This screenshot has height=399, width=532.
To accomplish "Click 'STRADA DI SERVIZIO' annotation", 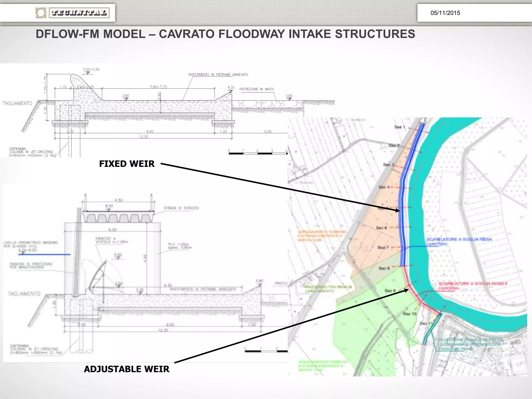I will pyautogui.click(x=181, y=208).
